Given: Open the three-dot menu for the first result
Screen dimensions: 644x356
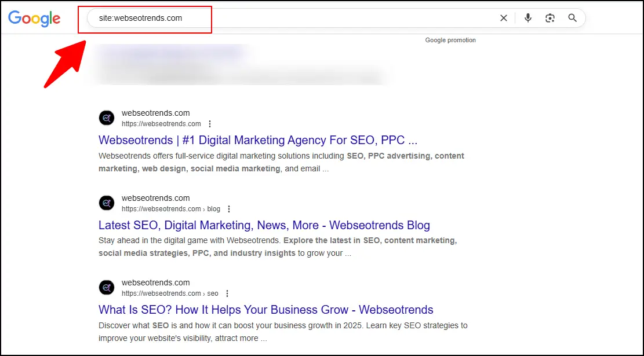Looking at the screenshot, I should [x=209, y=123].
